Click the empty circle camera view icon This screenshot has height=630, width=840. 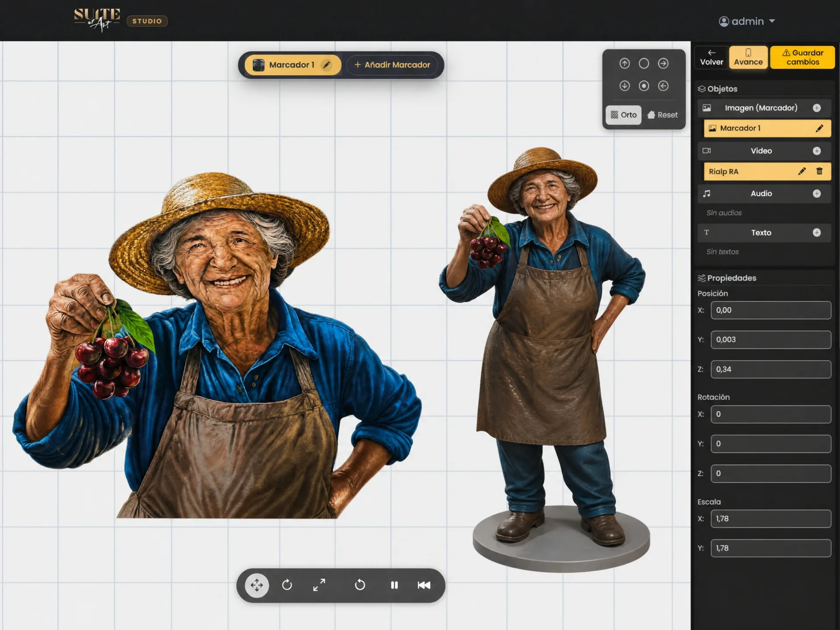644,63
